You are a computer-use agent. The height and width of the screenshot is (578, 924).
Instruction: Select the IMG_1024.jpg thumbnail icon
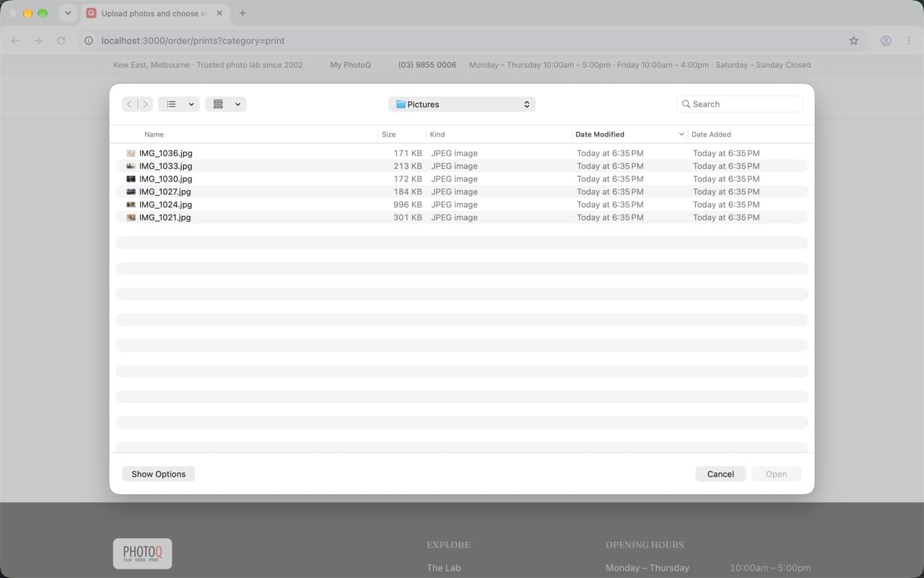(131, 204)
